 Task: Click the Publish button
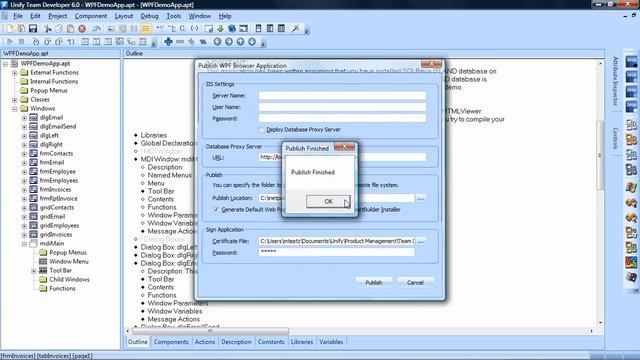click(373, 282)
